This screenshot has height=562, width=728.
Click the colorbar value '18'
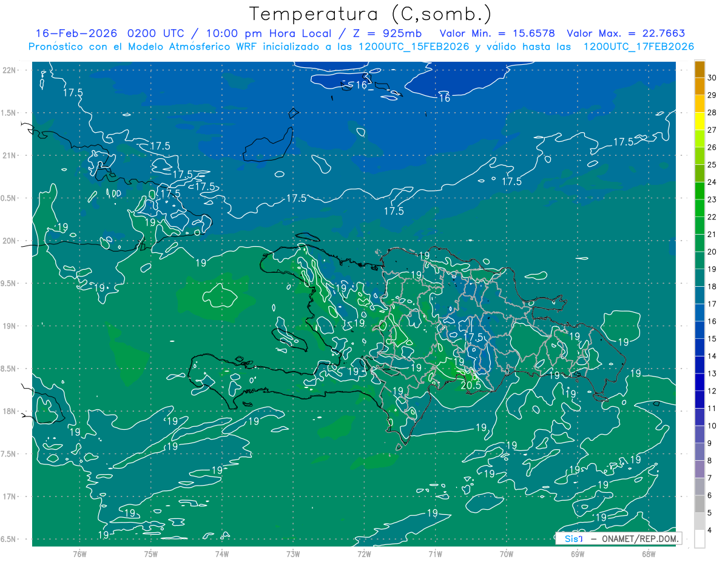(x=712, y=286)
